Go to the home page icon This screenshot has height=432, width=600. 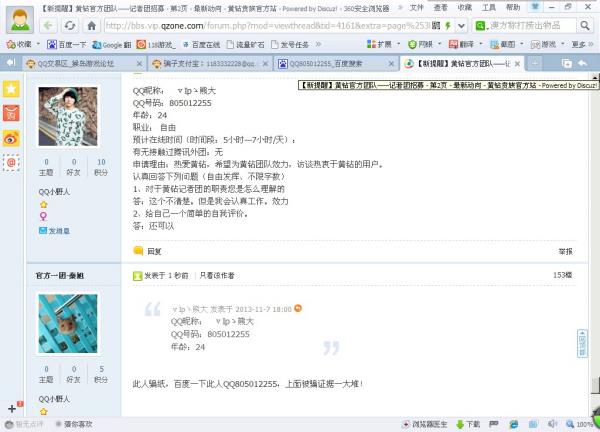91,26
